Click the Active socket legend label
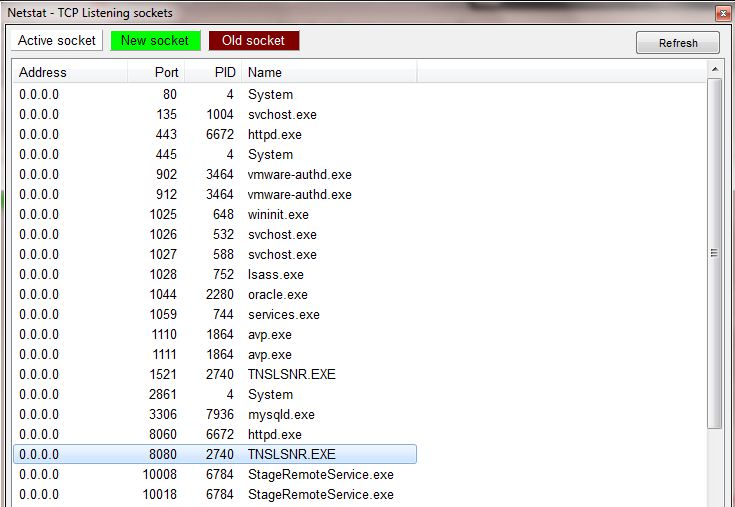The width and height of the screenshot is (735, 507). [x=57, y=41]
